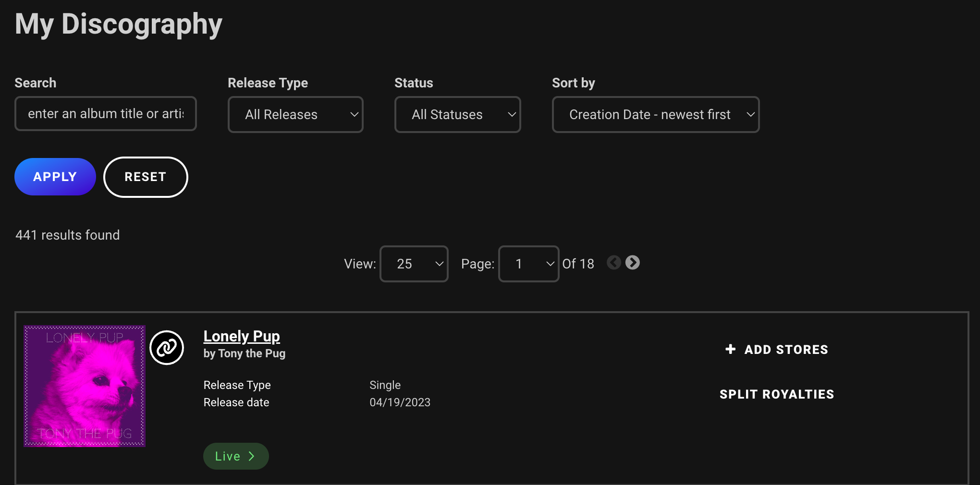Click the album search input field
This screenshot has height=485, width=980.
coord(105,114)
